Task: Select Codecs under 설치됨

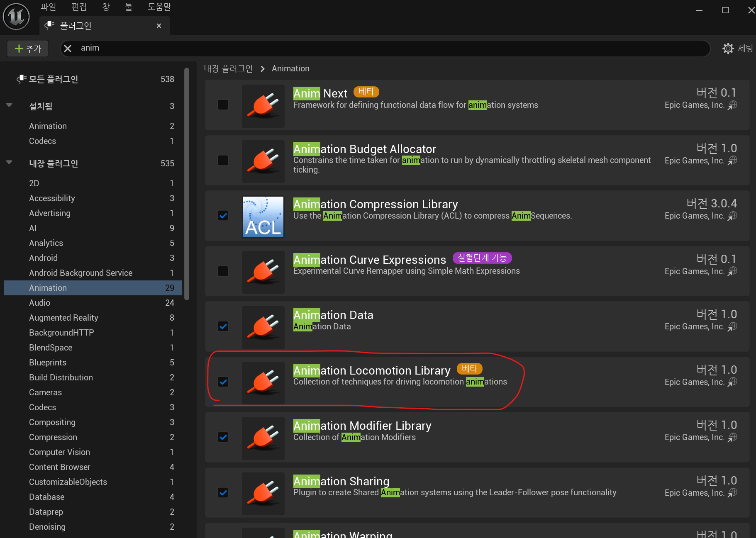Action: 93,141
